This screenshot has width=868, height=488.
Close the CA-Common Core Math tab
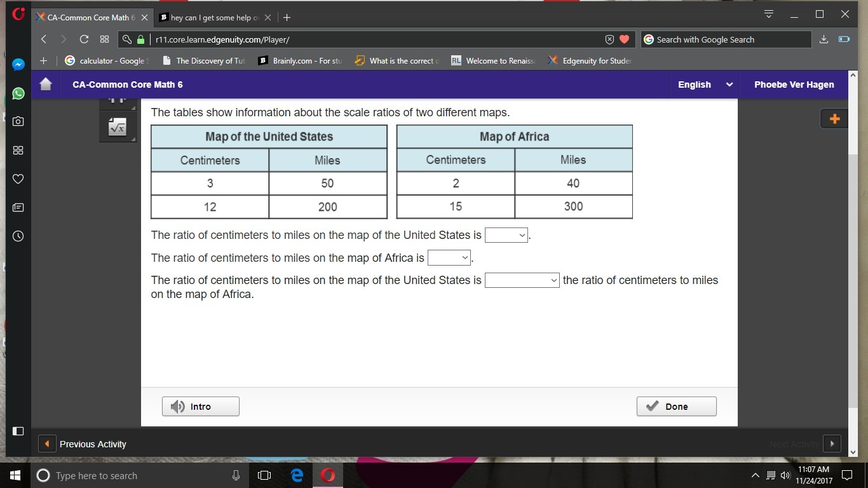pyautogui.click(x=144, y=18)
